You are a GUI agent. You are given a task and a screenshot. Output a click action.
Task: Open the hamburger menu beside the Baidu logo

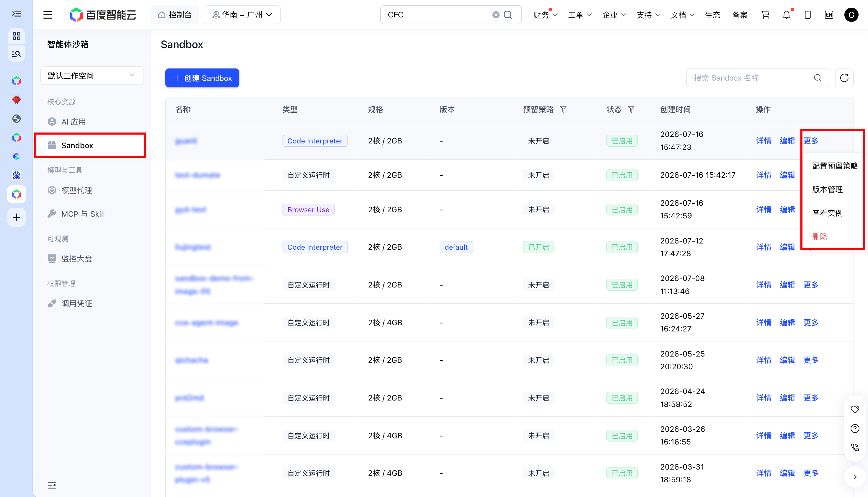[48, 15]
